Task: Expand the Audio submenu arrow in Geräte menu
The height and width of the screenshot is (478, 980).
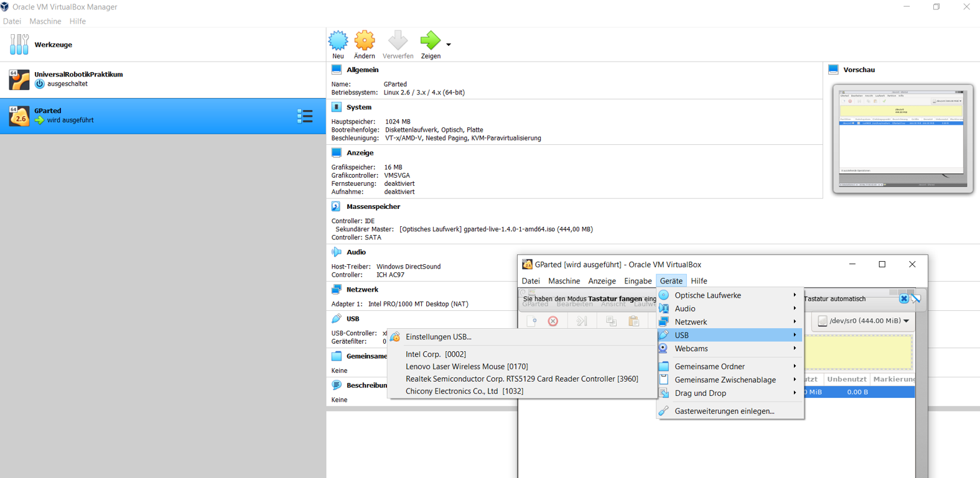Action: (795, 308)
